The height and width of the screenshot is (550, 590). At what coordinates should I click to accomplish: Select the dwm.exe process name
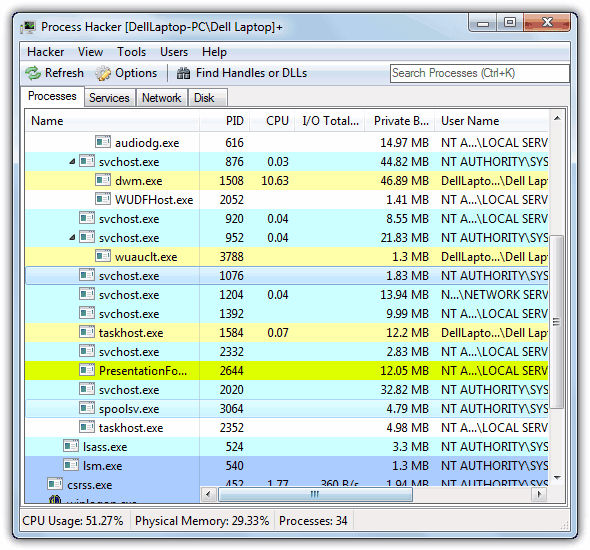(138, 181)
